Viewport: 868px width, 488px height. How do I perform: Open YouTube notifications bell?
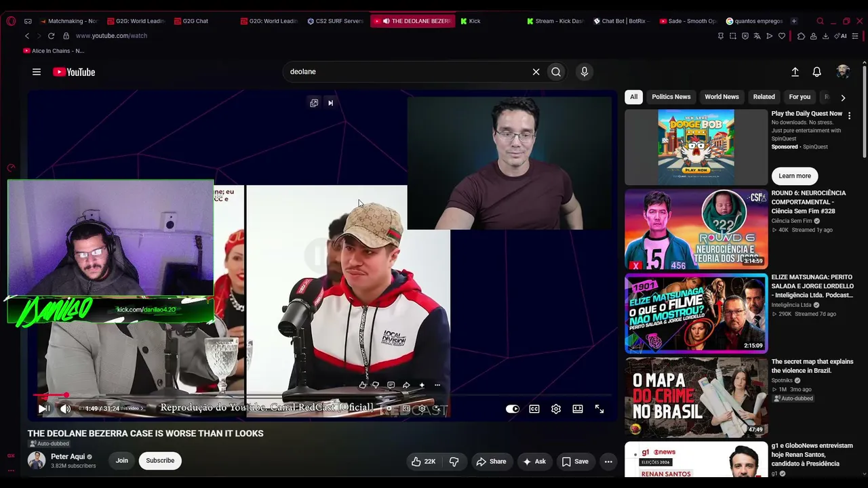click(x=817, y=72)
